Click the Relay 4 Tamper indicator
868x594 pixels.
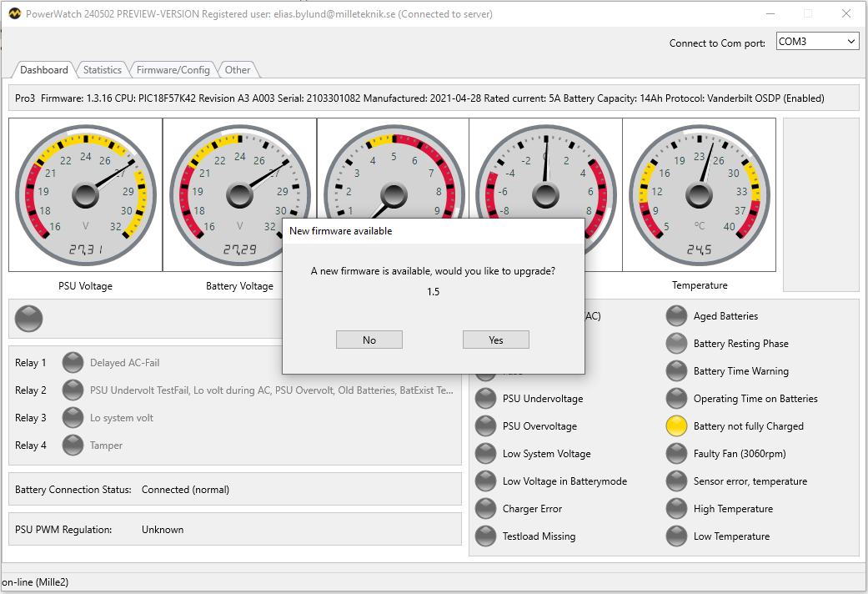tap(73, 445)
